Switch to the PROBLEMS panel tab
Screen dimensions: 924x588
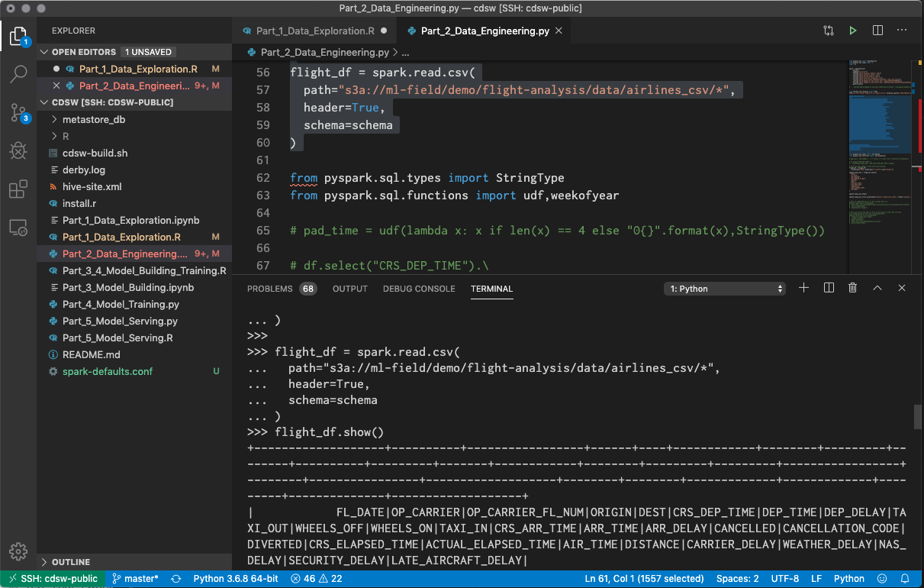click(x=270, y=289)
